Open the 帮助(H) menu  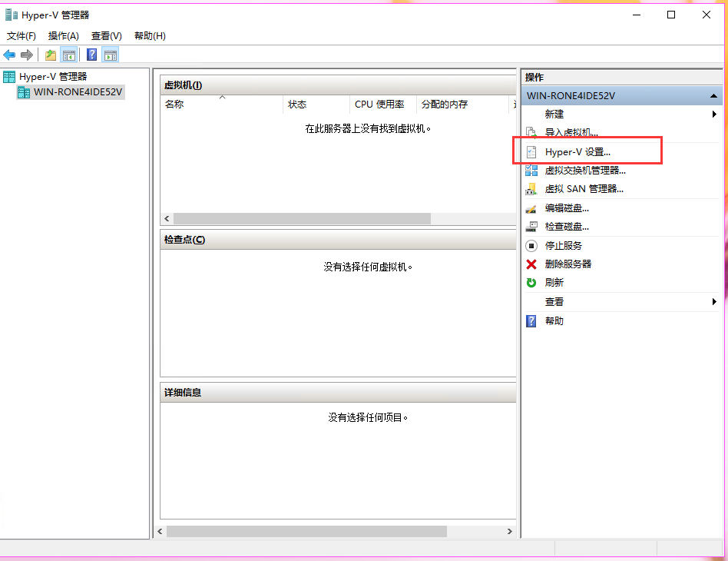tap(150, 36)
